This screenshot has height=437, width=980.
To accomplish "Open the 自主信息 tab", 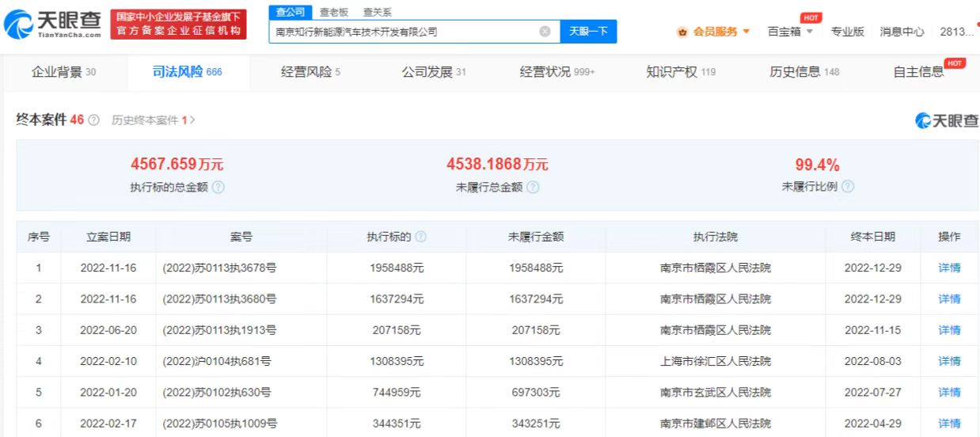I will pyautogui.click(x=918, y=72).
